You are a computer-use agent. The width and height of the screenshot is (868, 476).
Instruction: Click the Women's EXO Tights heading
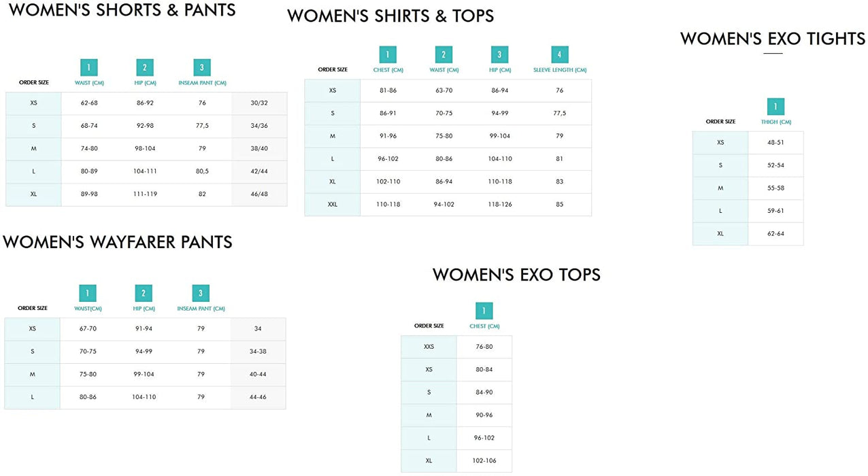[773, 39]
